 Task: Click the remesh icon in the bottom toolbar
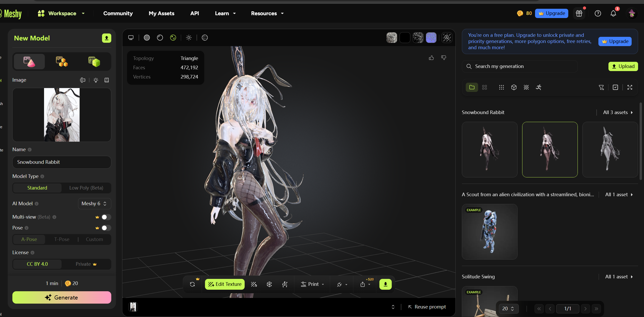tap(269, 284)
